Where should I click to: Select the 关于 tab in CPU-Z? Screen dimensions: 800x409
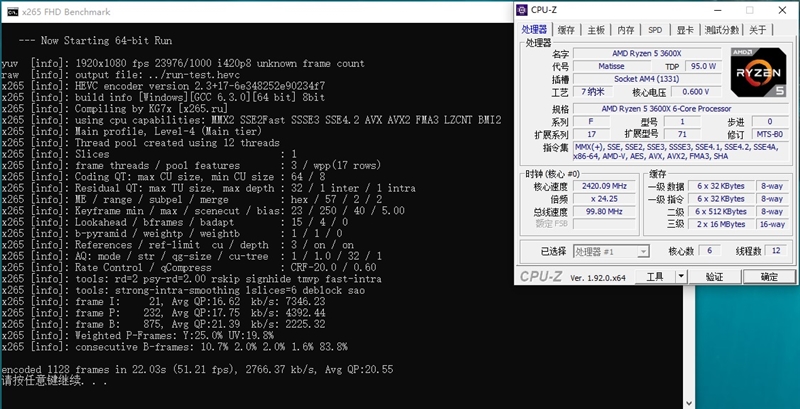tap(758, 30)
